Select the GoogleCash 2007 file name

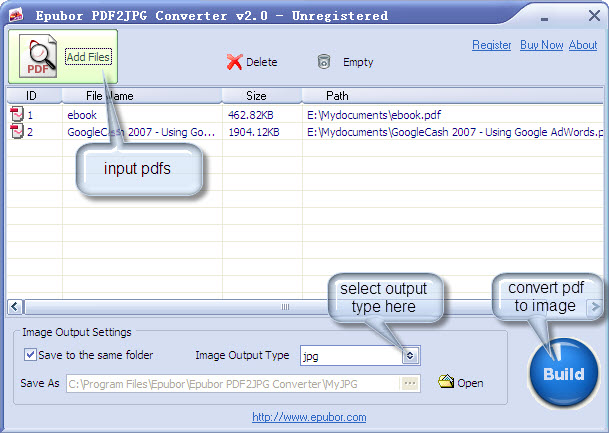[x=141, y=132]
